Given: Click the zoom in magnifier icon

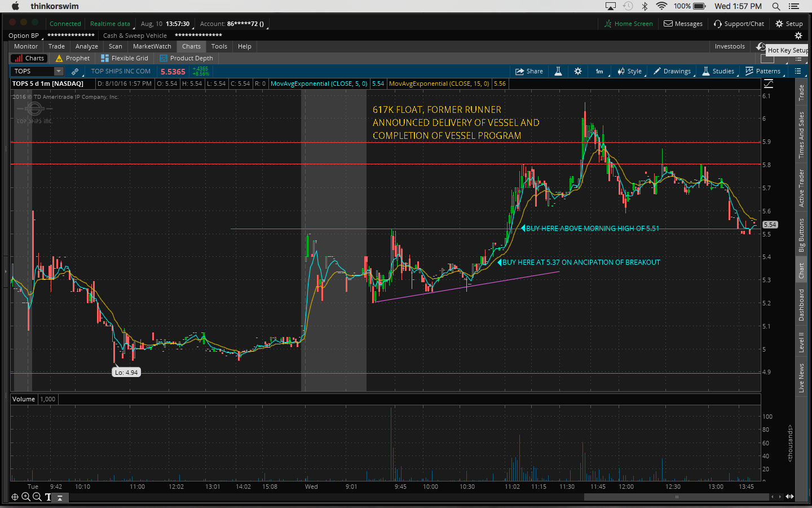Looking at the screenshot, I should (x=26, y=497).
